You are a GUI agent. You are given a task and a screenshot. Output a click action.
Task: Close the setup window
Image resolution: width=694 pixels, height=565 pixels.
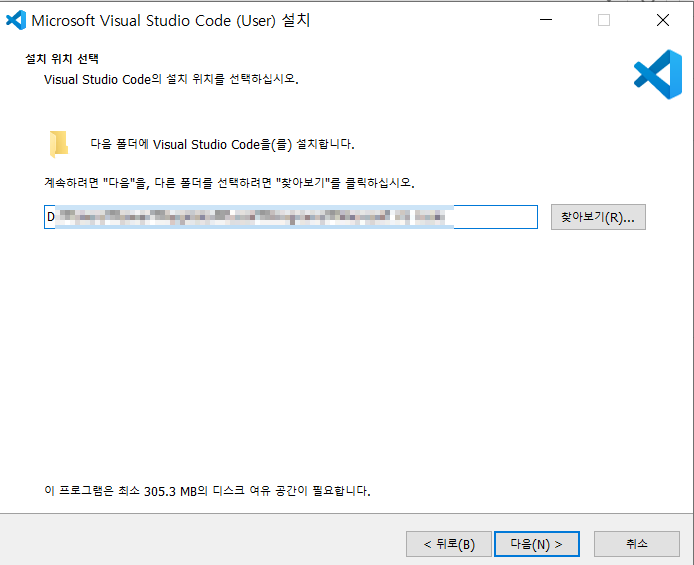(x=663, y=20)
